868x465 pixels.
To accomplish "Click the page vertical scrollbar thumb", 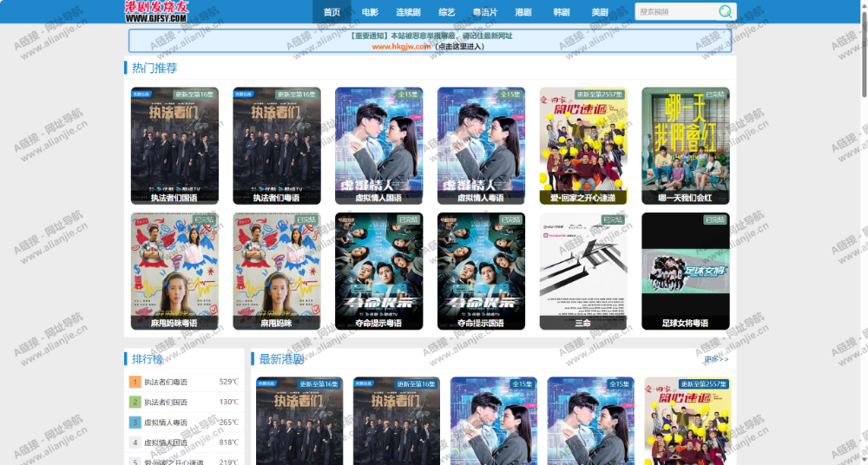I will [865, 54].
